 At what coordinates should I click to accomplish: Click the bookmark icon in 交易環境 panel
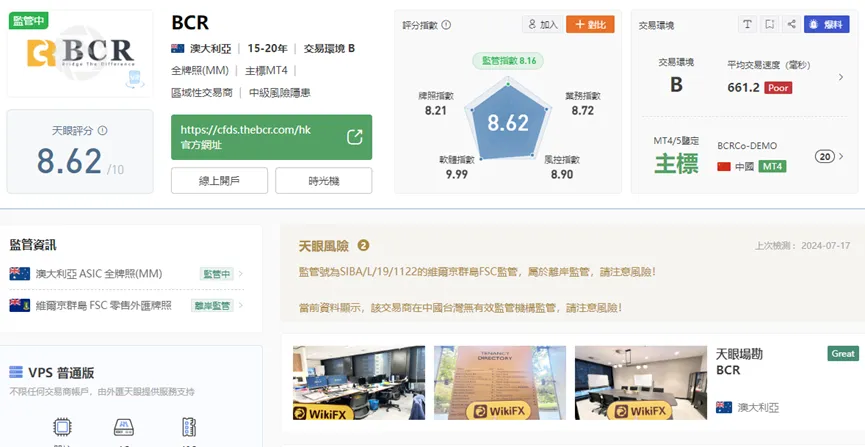(769, 24)
